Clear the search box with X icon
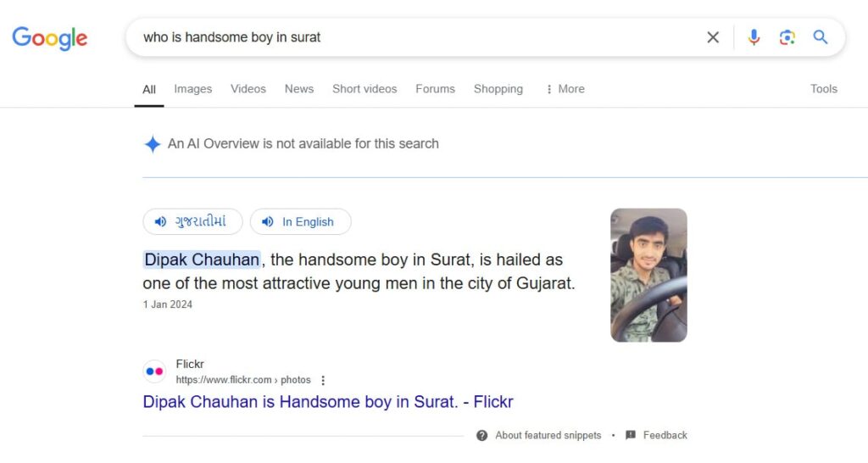 tap(713, 37)
